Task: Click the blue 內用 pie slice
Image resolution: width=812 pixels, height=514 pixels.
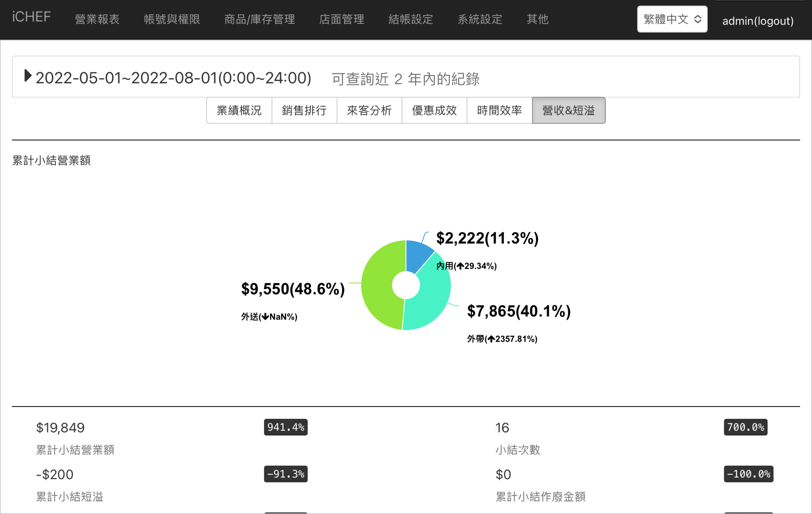Action: point(417,255)
